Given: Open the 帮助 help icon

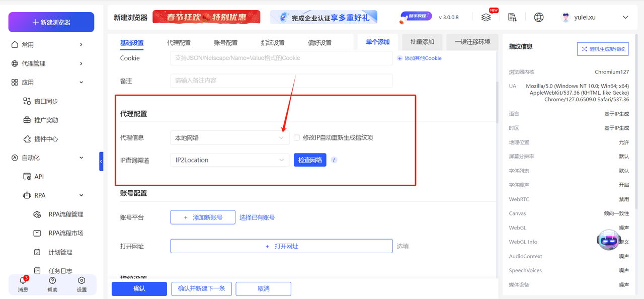Looking at the screenshot, I should click(x=52, y=283).
